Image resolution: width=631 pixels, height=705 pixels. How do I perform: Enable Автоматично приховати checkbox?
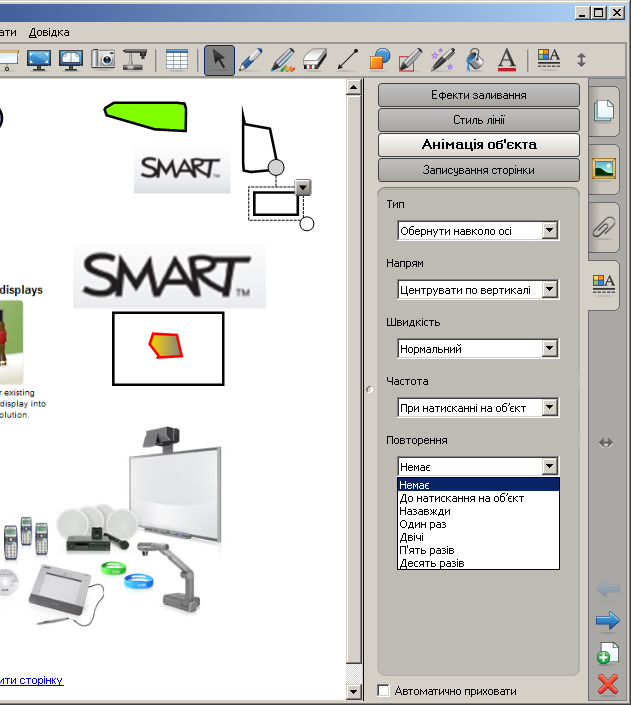coord(384,691)
